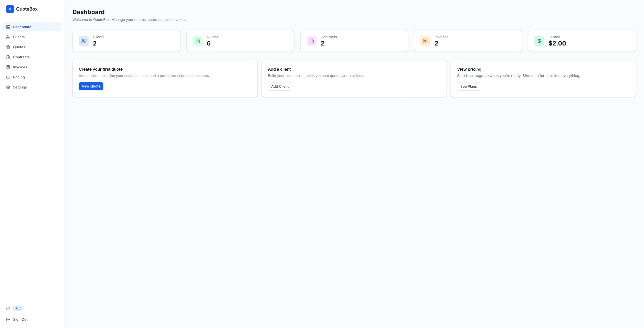Click the QuoteBox logo icon
Viewport: 644px width, 328px height.
tap(10, 9)
